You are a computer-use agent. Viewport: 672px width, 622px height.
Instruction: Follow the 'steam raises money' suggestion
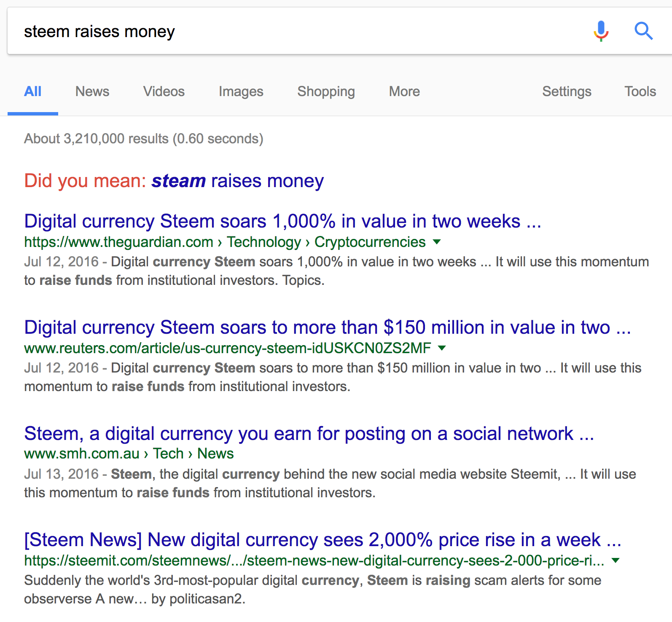[x=238, y=181]
